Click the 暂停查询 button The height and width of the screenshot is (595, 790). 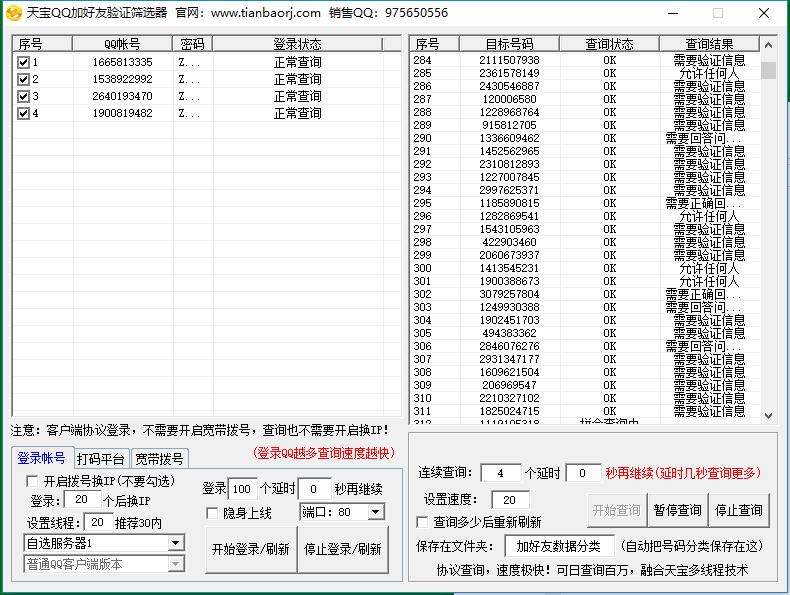pyautogui.click(x=678, y=510)
